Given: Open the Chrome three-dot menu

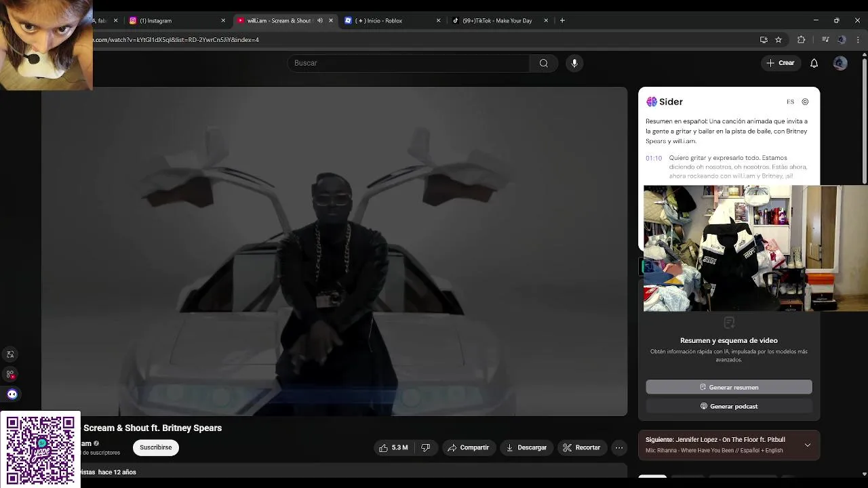Looking at the screenshot, I should click(x=859, y=40).
